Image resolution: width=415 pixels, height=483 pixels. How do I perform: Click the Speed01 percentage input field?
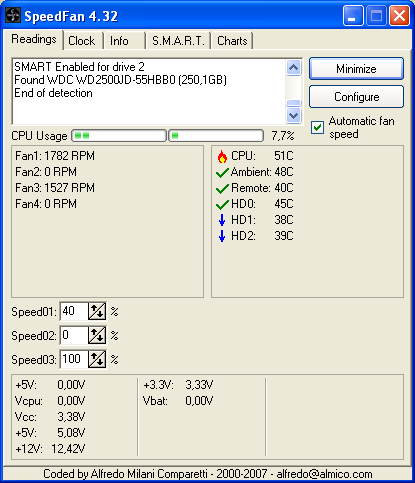[x=74, y=311]
